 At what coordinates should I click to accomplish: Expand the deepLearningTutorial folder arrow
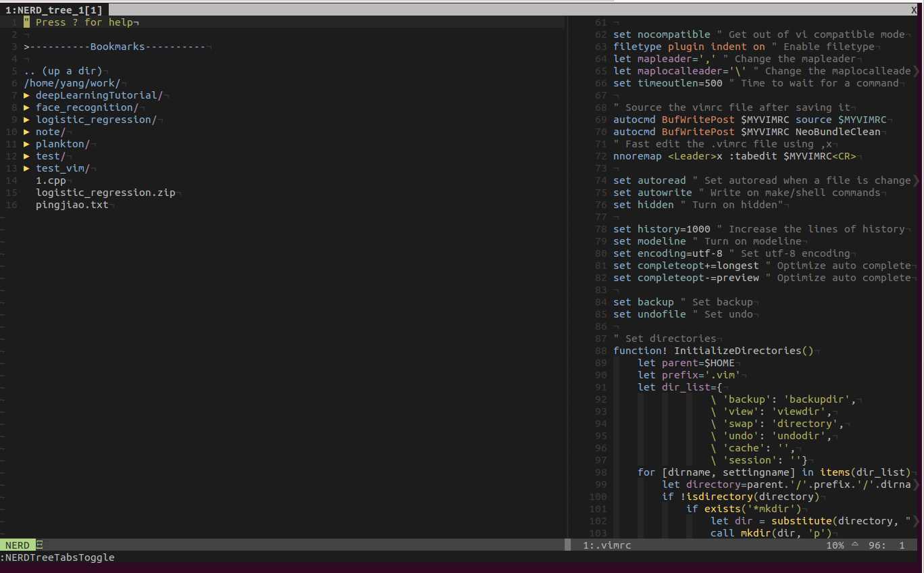pyautogui.click(x=27, y=95)
